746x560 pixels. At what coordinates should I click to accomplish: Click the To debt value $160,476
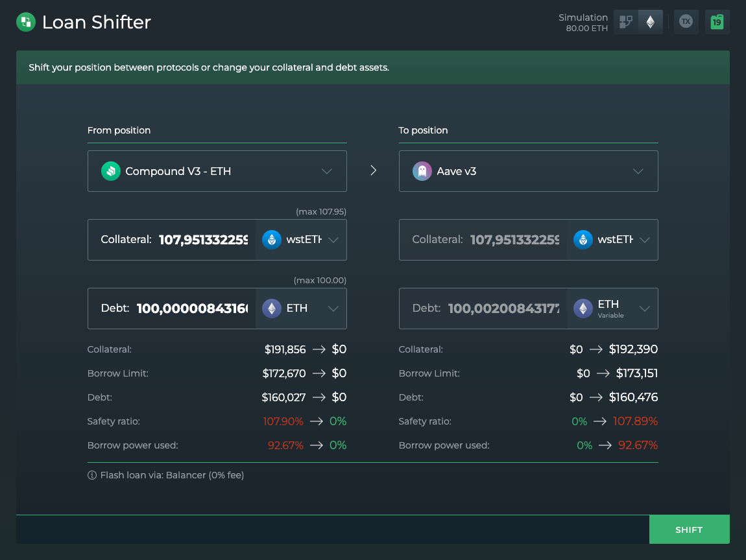(633, 397)
